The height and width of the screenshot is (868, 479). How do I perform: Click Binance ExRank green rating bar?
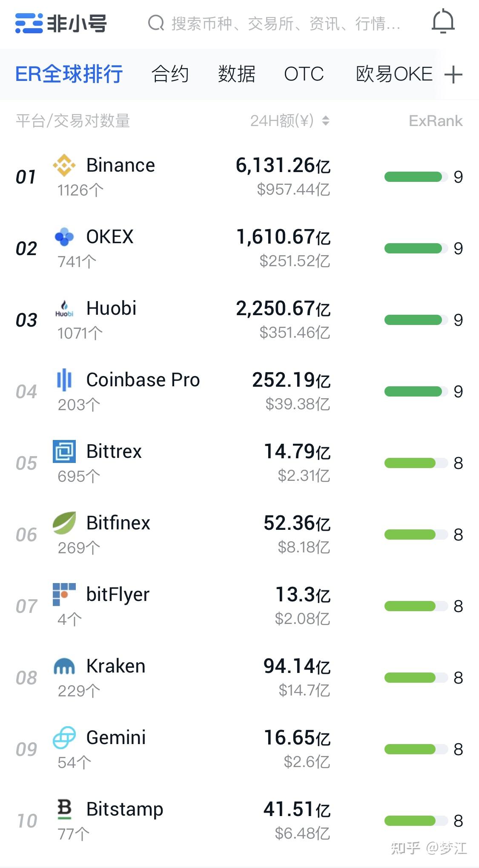click(x=413, y=177)
